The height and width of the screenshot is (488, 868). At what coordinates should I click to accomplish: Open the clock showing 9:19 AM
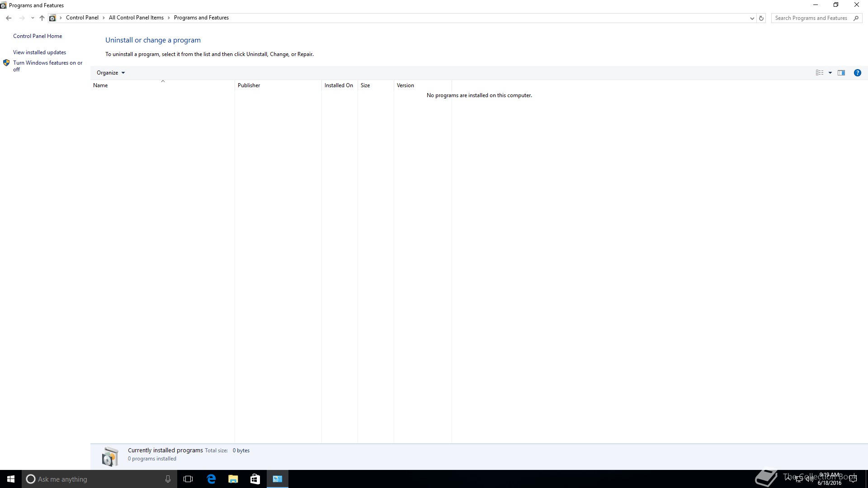(x=830, y=479)
